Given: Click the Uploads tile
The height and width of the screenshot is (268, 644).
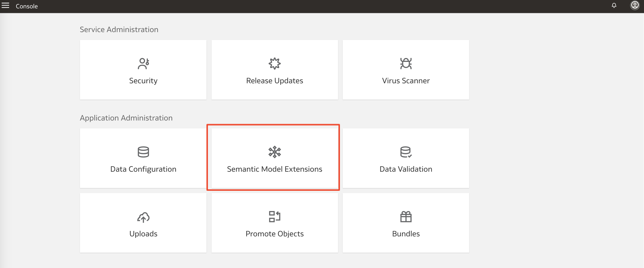Looking at the screenshot, I should [x=143, y=223].
